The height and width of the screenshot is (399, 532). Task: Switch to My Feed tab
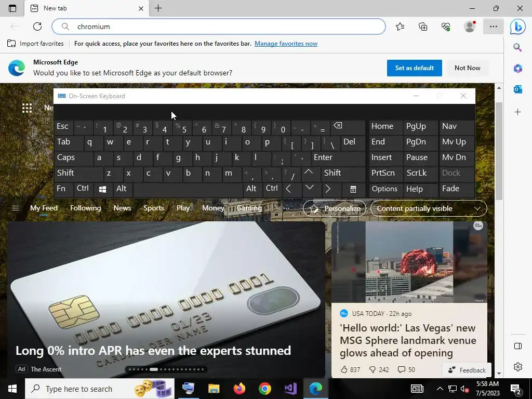point(44,208)
